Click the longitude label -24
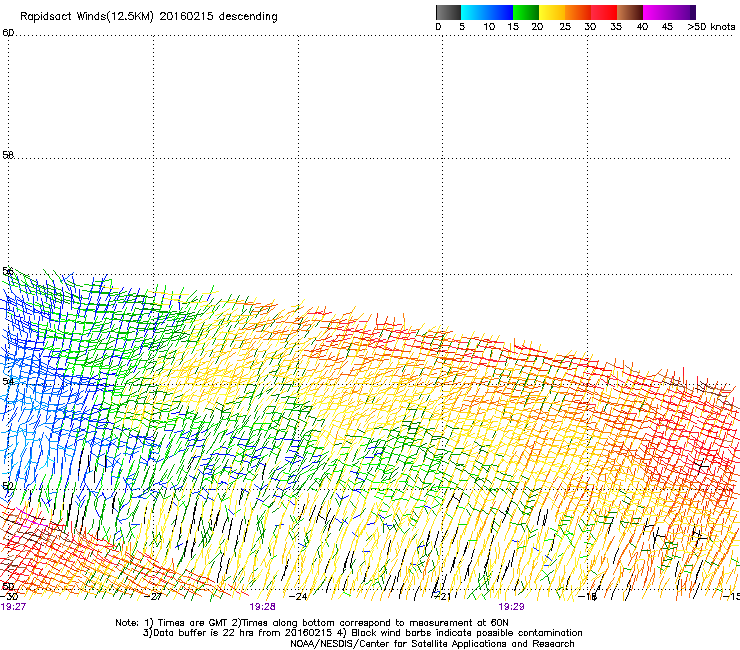Viewport: 740px width, 650px height. [x=298, y=597]
